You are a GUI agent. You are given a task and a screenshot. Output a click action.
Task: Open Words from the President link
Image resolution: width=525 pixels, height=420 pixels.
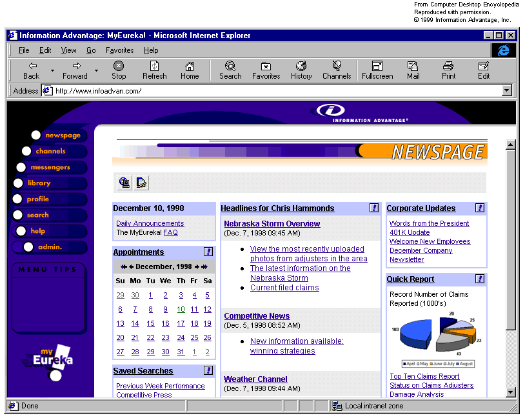click(430, 223)
